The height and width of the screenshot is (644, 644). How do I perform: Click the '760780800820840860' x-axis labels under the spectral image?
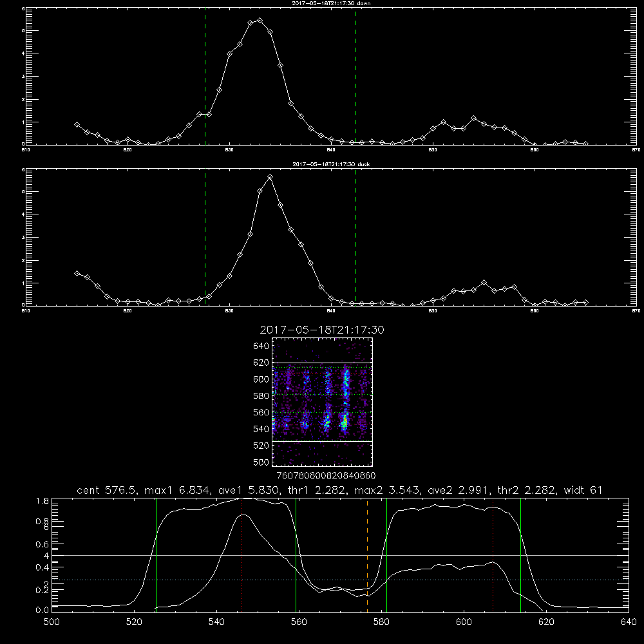pyautogui.click(x=327, y=475)
